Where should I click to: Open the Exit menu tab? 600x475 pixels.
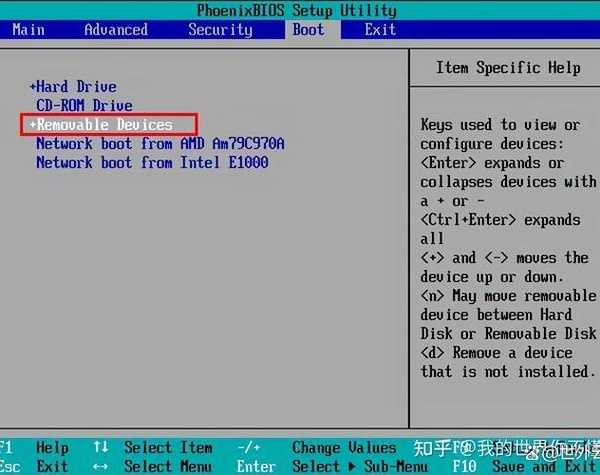[x=380, y=29]
